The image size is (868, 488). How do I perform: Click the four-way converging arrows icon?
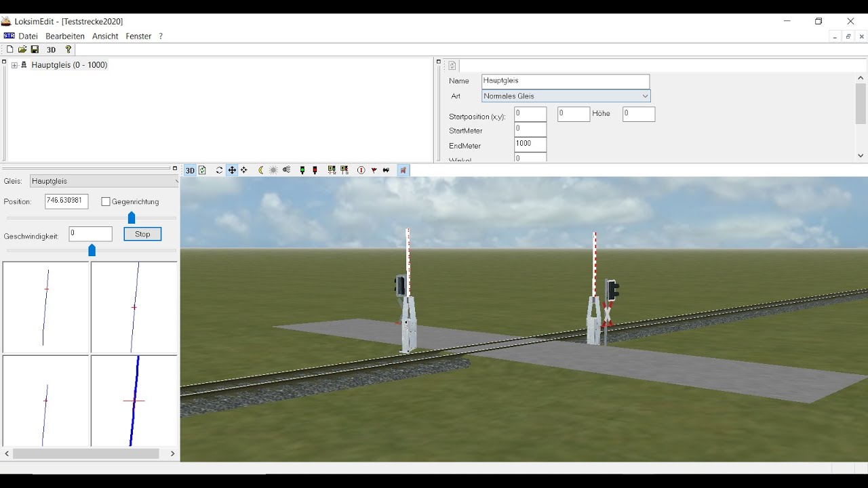(x=244, y=170)
